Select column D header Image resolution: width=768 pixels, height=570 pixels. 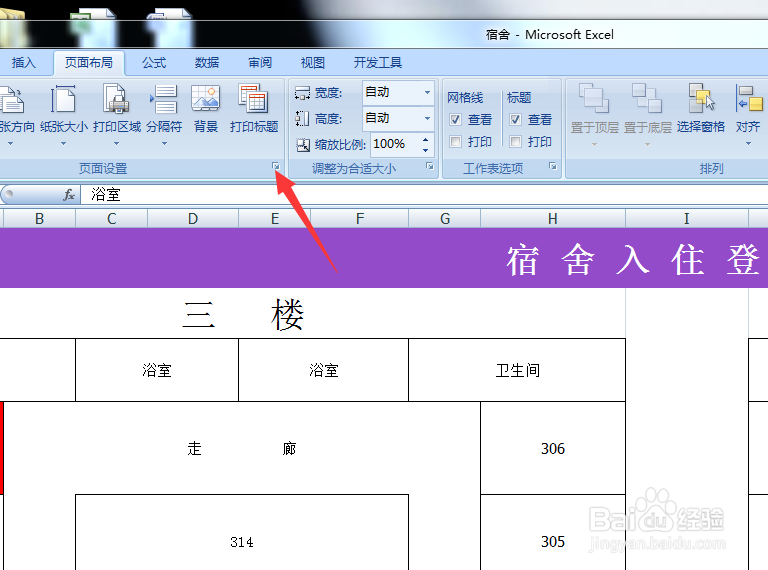point(193,218)
